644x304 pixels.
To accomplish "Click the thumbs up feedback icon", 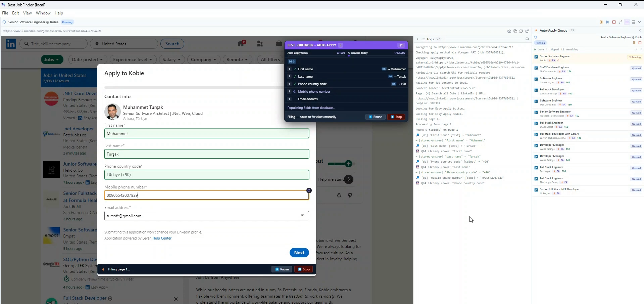I will [339, 195].
